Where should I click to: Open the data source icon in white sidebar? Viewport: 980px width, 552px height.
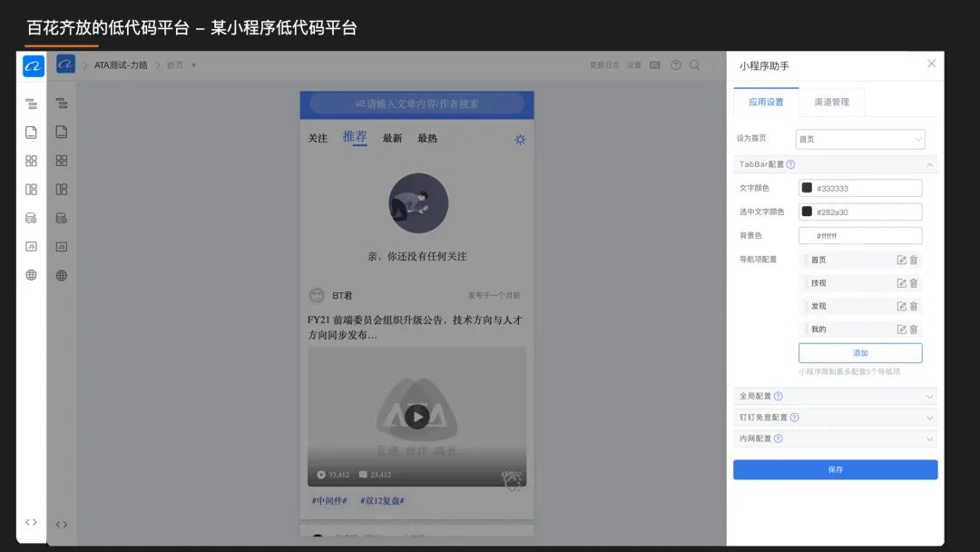(x=31, y=218)
